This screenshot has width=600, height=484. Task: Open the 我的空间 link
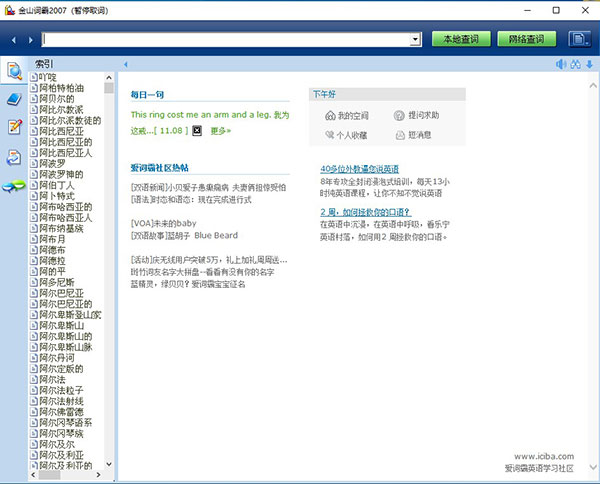point(347,115)
